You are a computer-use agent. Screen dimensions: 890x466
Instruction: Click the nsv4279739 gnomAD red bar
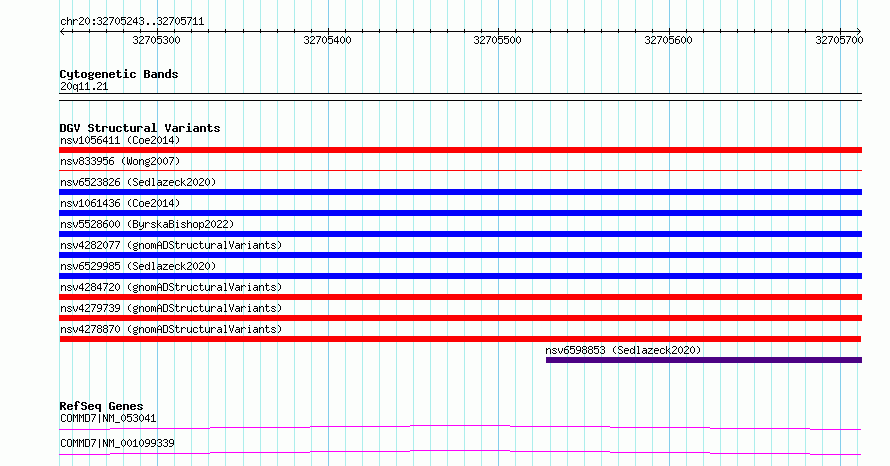click(460, 318)
